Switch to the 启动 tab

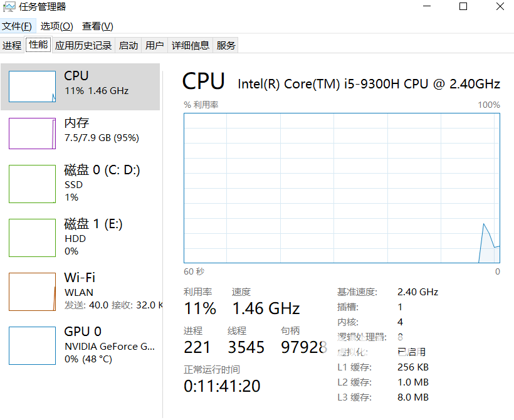(128, 45)
